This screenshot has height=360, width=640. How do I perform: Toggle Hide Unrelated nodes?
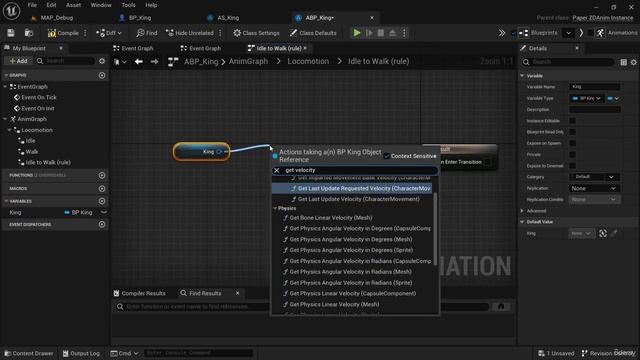(x=190, y=33)
